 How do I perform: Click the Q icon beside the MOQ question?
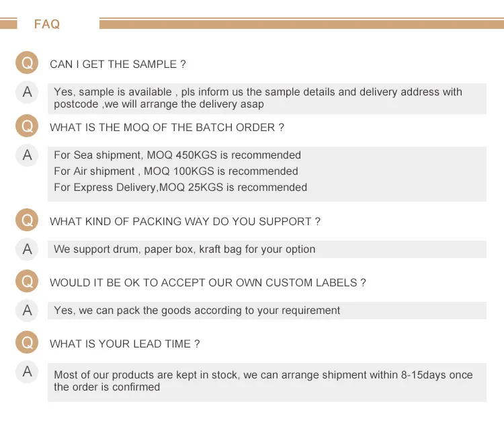click(x=27, y=126)
